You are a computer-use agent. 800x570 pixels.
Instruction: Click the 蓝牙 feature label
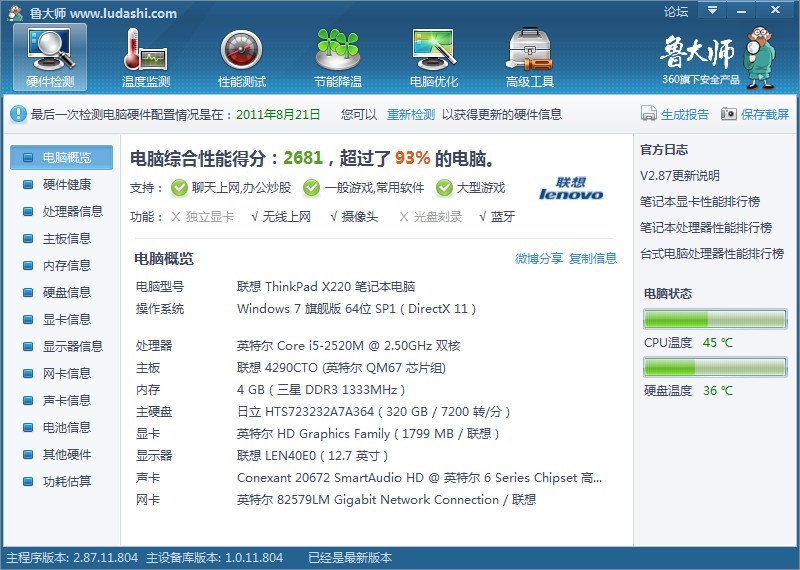503,217
